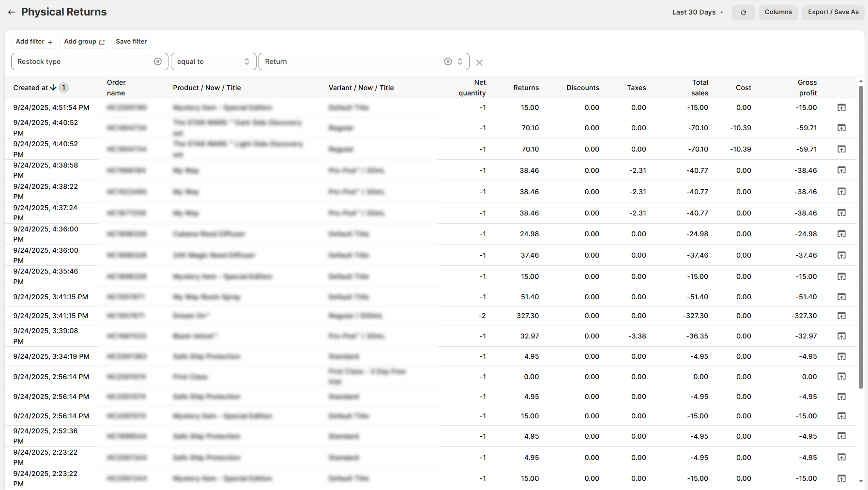The image size is (868, 490).
Task: Open details icon for first 4:51:54 PM row
Action: coord(841,107)
